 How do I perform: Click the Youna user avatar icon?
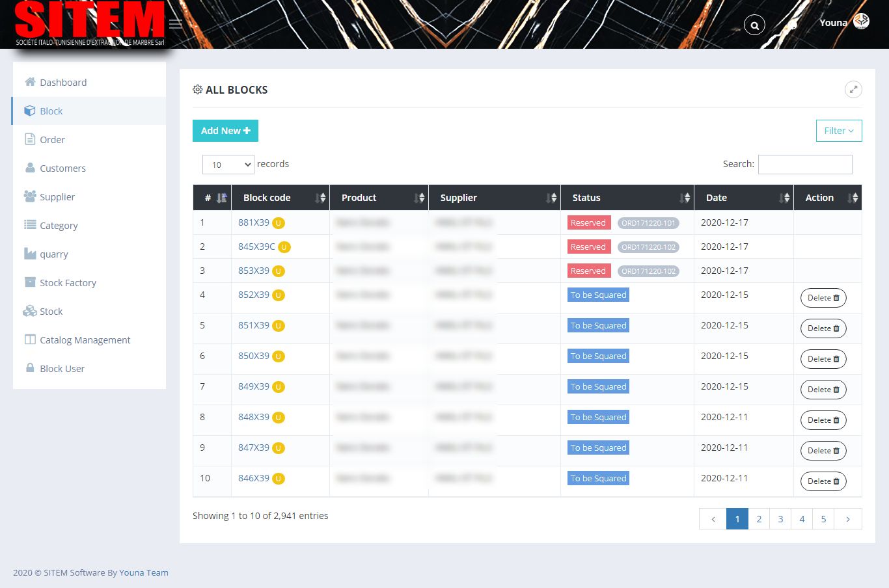click(x=861, y=21)
